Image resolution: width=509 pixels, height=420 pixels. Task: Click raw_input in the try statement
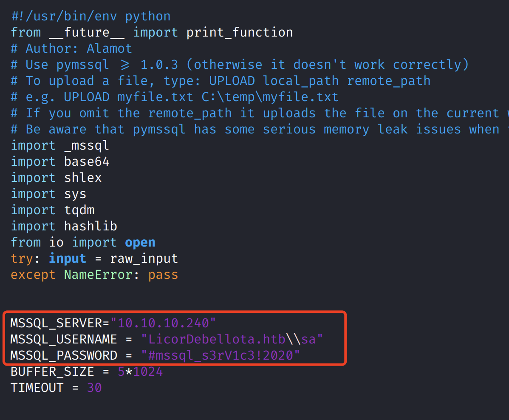tap(144, 258)
